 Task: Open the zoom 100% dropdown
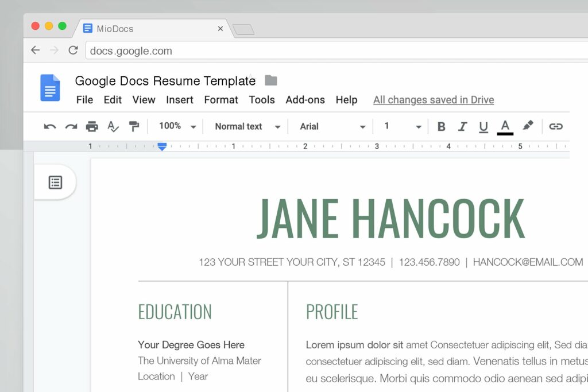[x=177, y=126]
